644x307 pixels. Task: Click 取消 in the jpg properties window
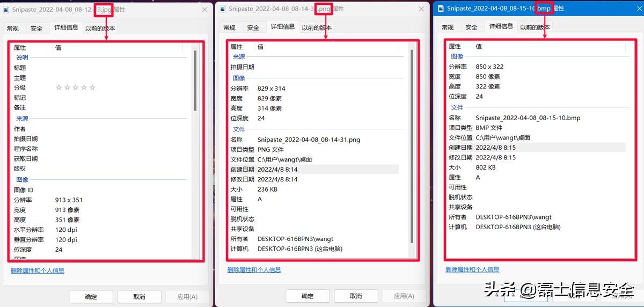pyautogui.click(x=140, y=297)
